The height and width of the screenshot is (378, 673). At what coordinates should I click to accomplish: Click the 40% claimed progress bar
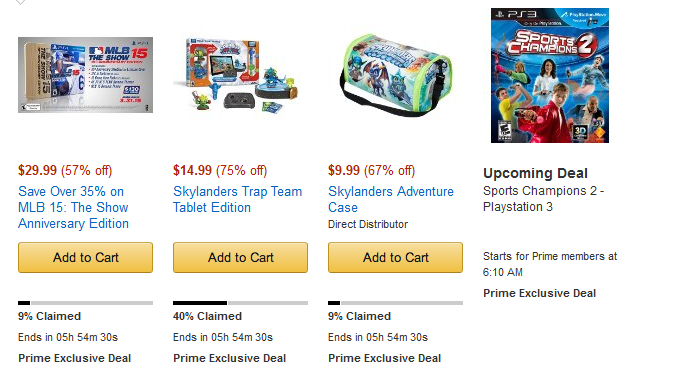click(x=240, y=303)
